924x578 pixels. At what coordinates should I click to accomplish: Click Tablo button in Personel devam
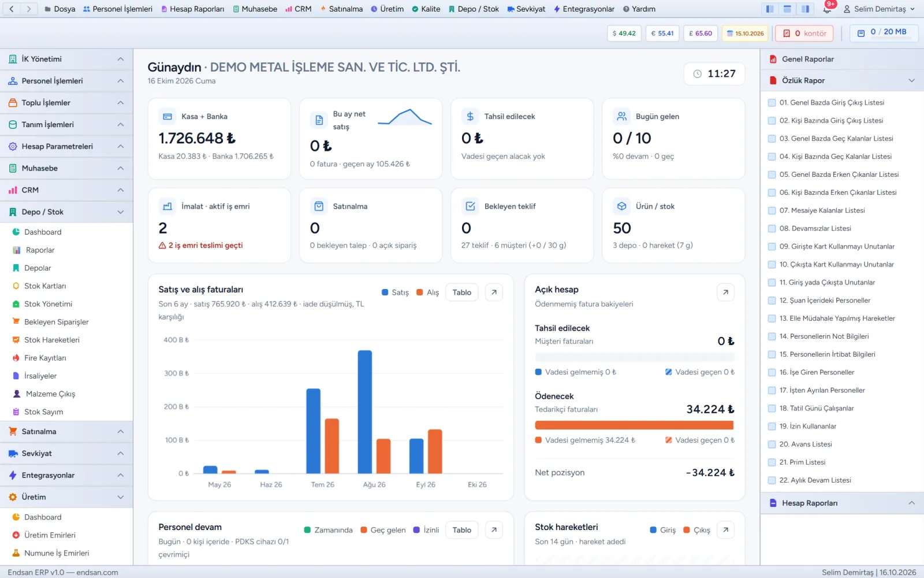tap(461, 530)
